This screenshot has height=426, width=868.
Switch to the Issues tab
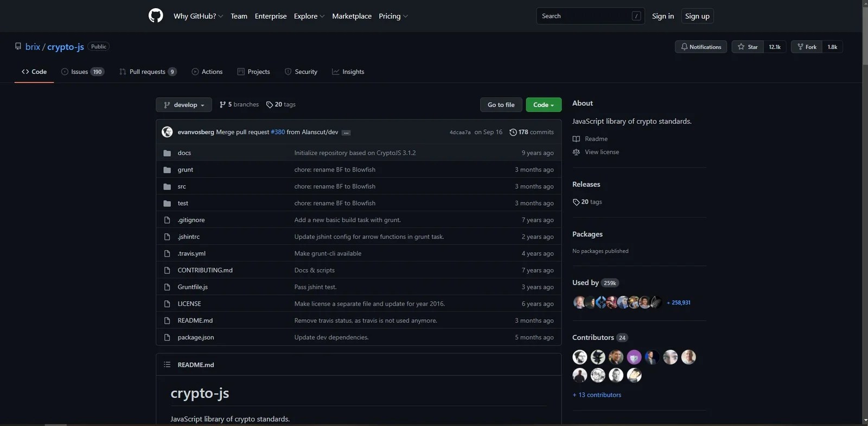[x=82, y=72]
